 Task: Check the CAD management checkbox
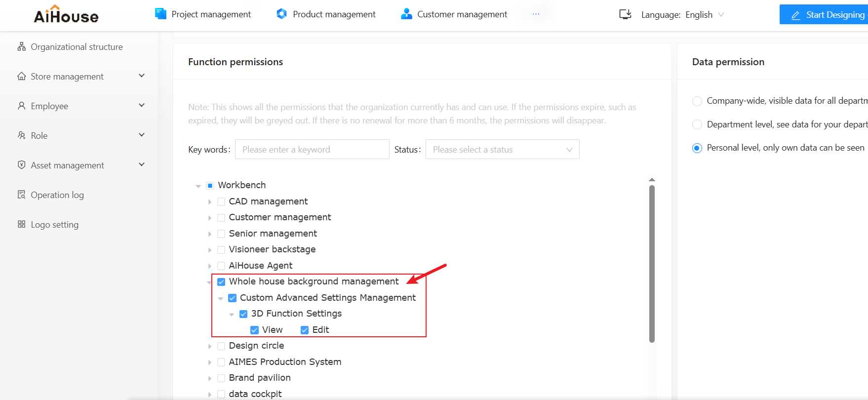point(221,201)
